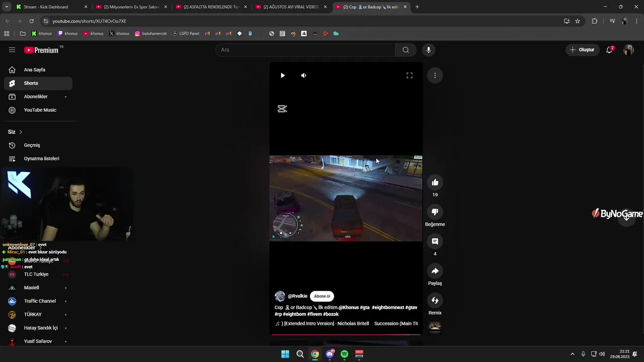Image resolution: width=644 pixels, height=362 pixels.
Task: Switch to Milyonerlerin Ev Spor Salonu tab
Action: point(131,7)
